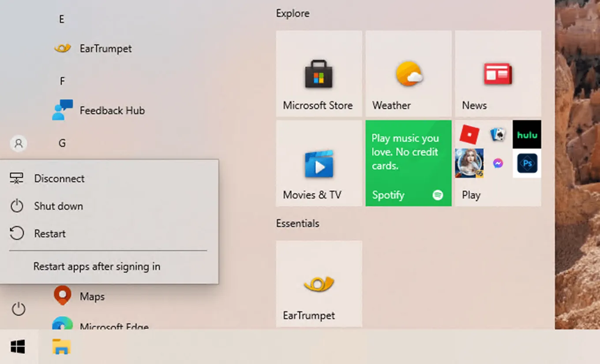Open the Microsoft Store tile
Image resolution: width=600 pixels, height=364 pixels.
319,73
